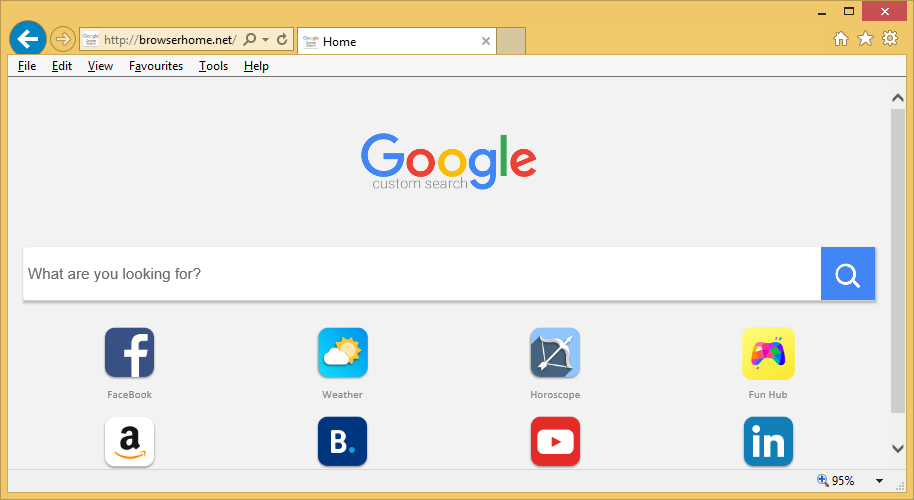The image size is (914, 500).
Task: Open the Help menu
Action: 256,66
